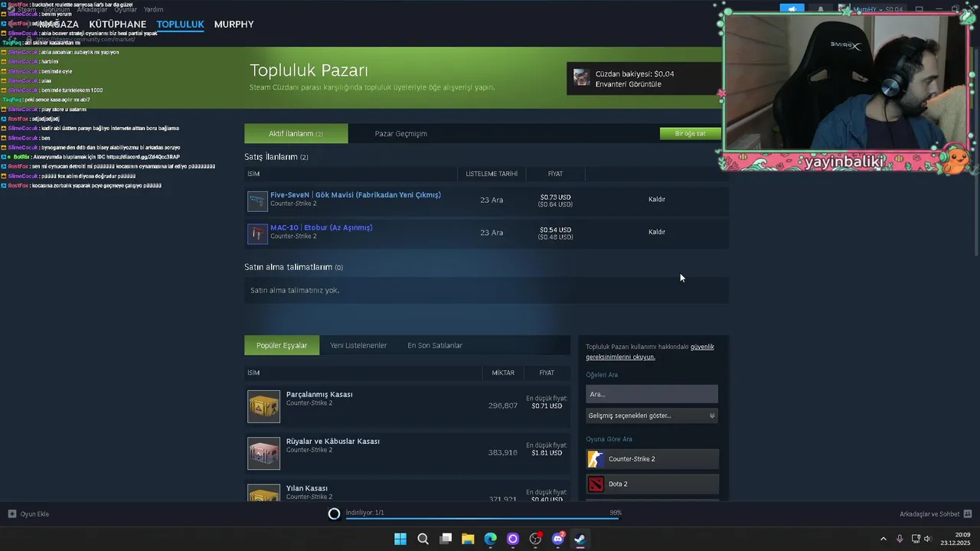Select the Popüler Eşyalar tab
The width and height of the screenshot is (980, 551).
pos(282,345)
